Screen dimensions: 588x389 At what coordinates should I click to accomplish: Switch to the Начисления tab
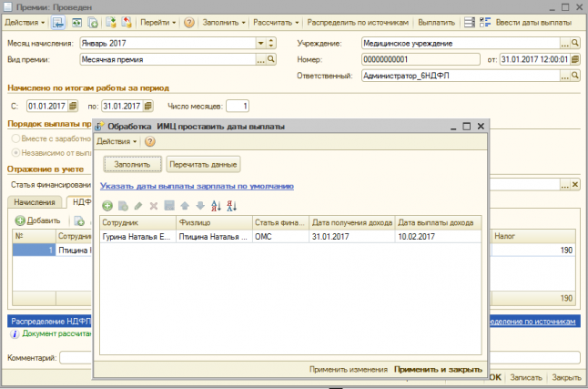[x=35, y=202]
